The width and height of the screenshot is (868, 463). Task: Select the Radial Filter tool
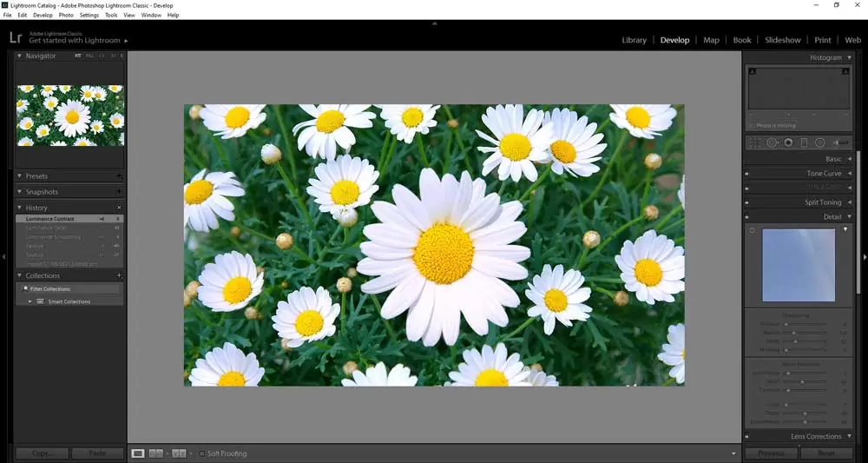point(820,142)
